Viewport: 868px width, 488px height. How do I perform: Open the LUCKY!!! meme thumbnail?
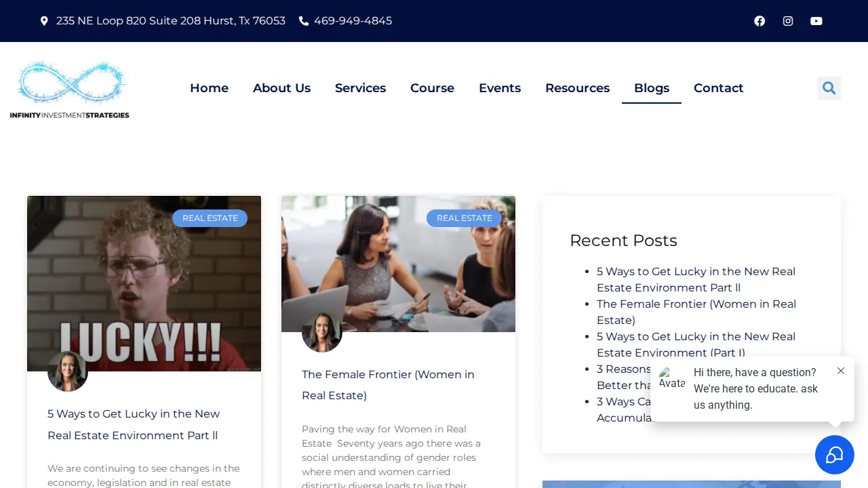(x=144, y=283)
